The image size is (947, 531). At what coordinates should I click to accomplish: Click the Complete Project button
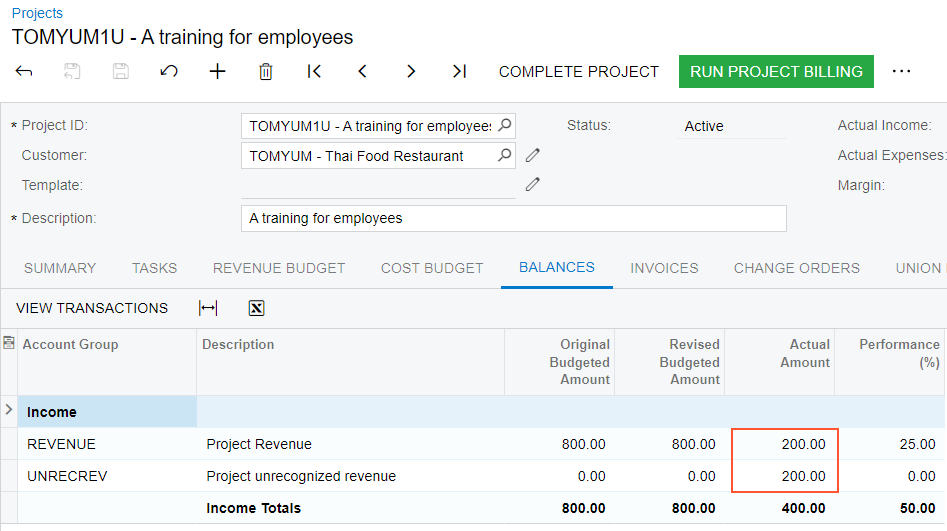(579, 71)
